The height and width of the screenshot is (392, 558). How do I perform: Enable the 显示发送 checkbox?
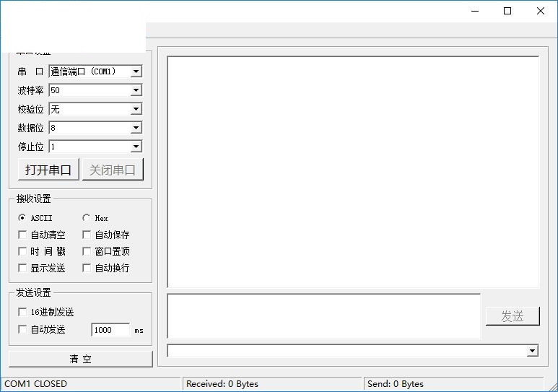click(22, 268)
